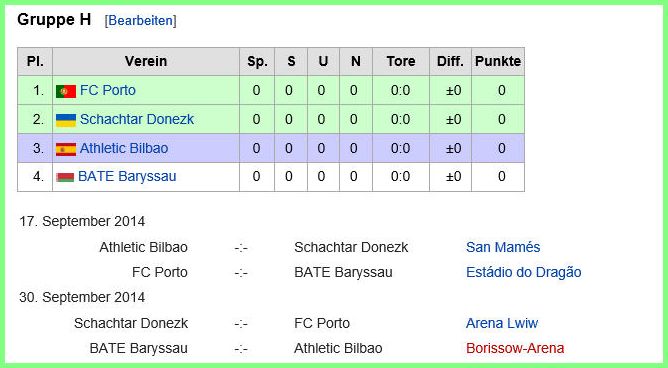The height and width of the screenshot is (368, 668).
Task: Click the Spain flag icon
Action: pyautogui.click(x=66, y=149)
